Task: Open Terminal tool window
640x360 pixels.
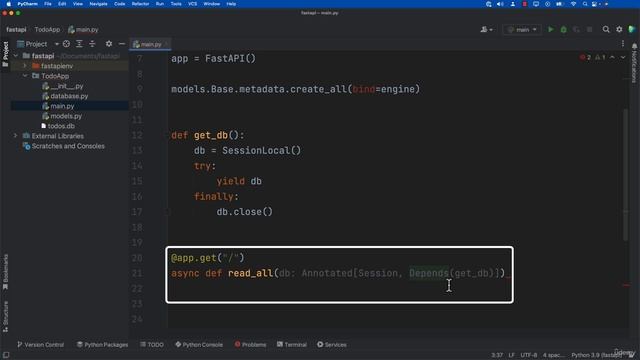Action: [292, 345]
